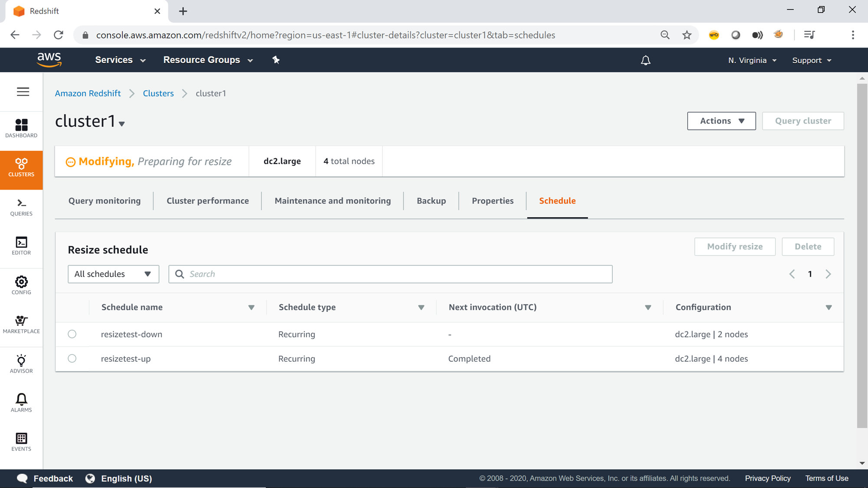Open the Advisor lightbulb icon
The width and height of the screenshot is (868, 488).
coord(21,364)
